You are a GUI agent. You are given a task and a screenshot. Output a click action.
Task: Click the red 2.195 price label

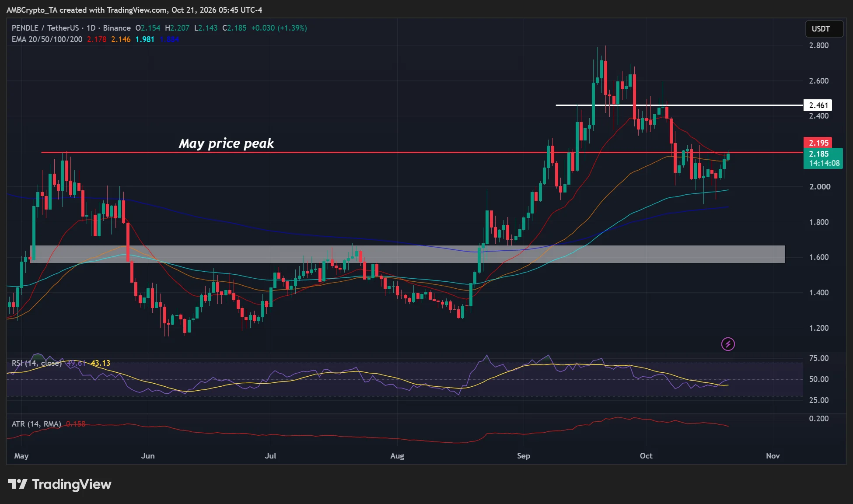pos(818,143)
